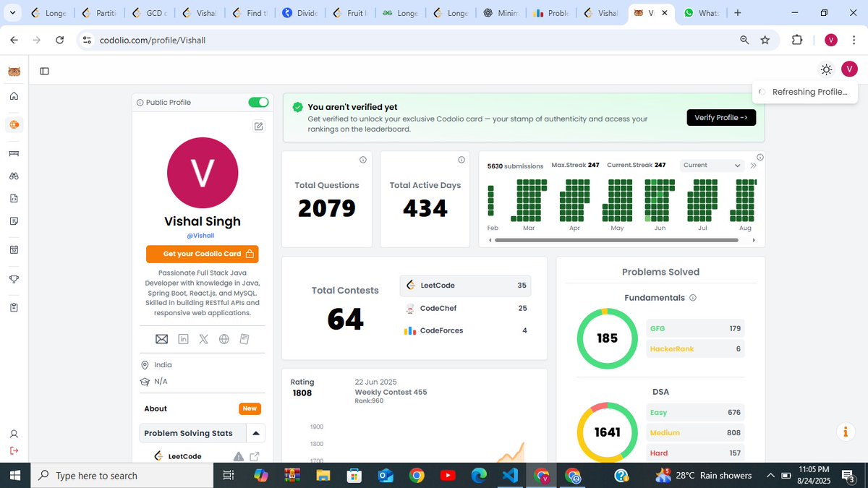Open the Home icon in Codolio sidebar
This screenshot has width=868, height=488.
(x=14, y=96)
